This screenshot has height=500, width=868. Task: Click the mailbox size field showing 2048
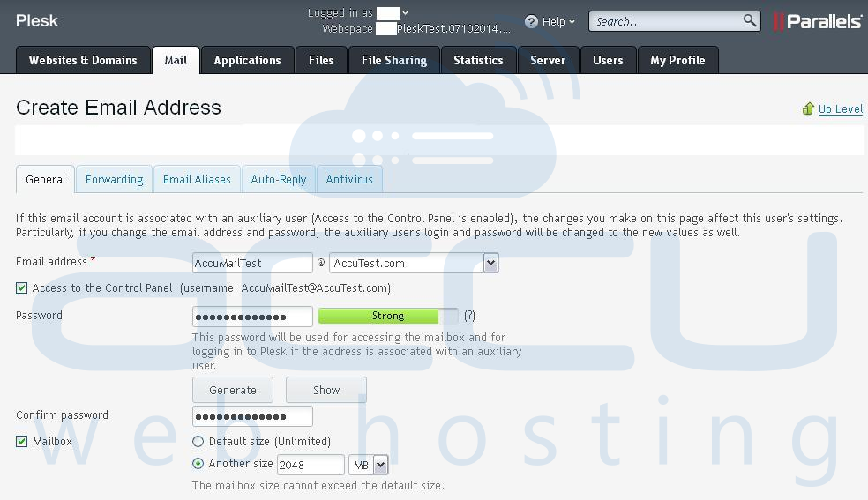311,465
